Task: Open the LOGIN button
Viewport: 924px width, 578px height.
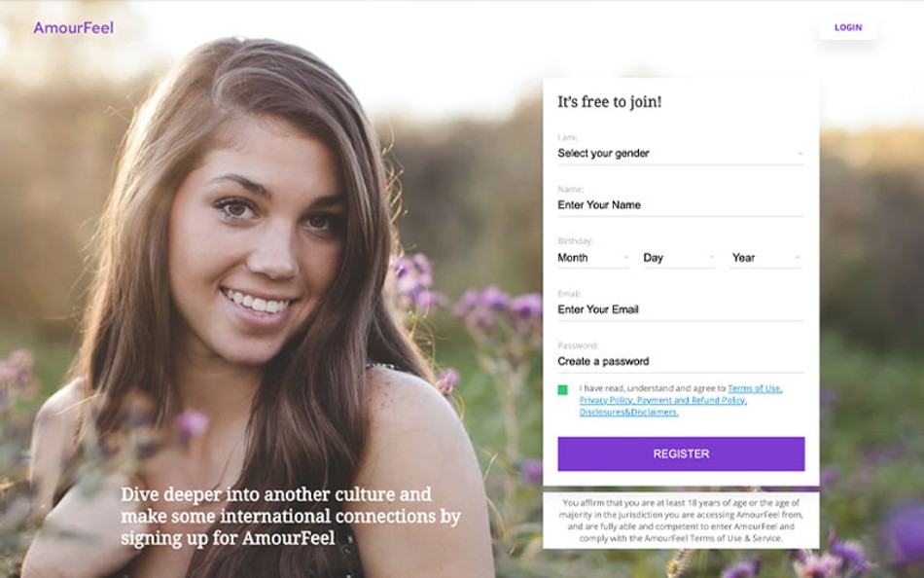Action: point(847,27)
